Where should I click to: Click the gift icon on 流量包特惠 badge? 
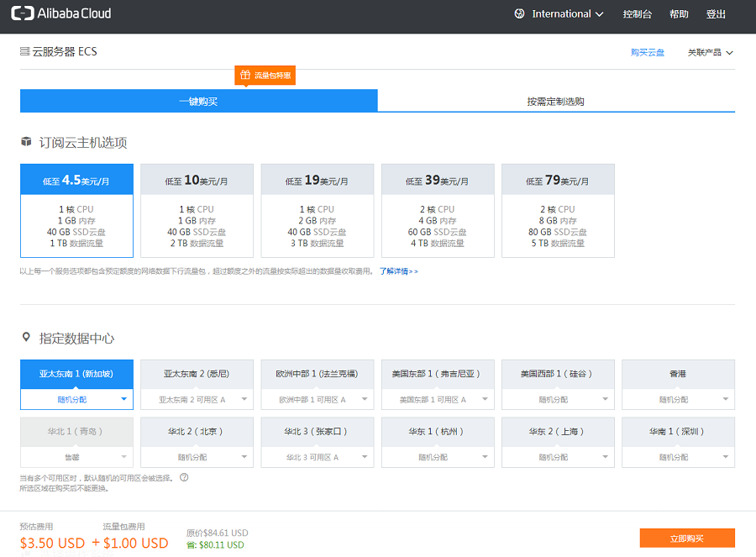point(245,75)
